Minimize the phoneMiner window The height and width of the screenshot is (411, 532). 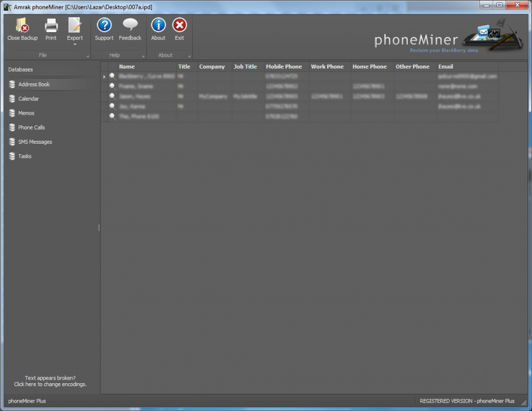(x=486, y=5)
